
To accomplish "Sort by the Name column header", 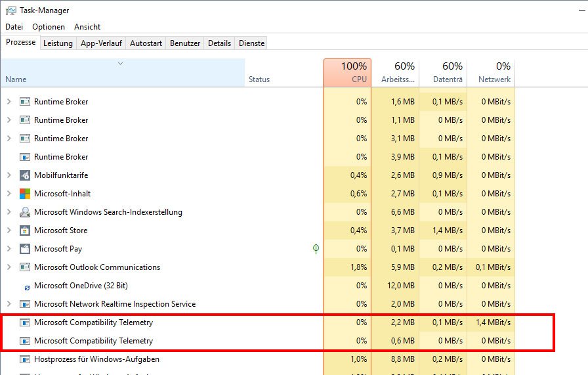I will point(123,73).
